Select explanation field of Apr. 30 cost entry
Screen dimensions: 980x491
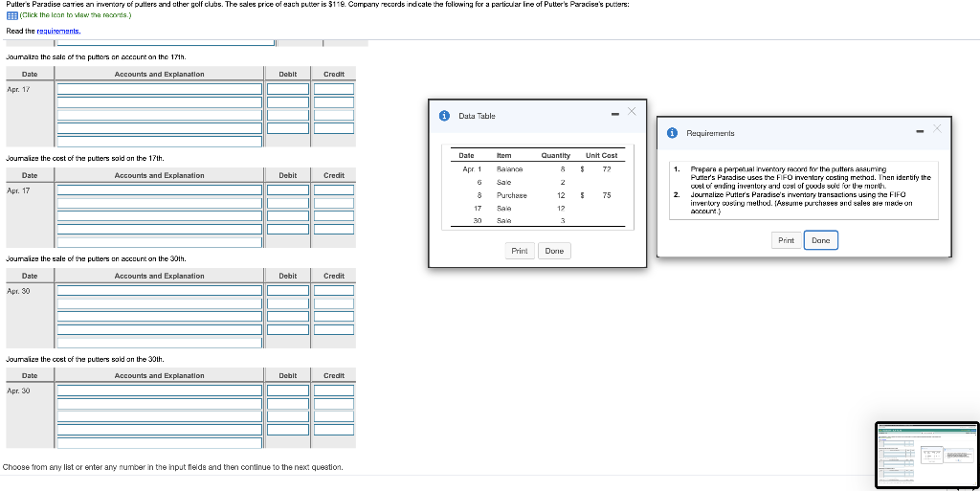click(x=160, y=443)
